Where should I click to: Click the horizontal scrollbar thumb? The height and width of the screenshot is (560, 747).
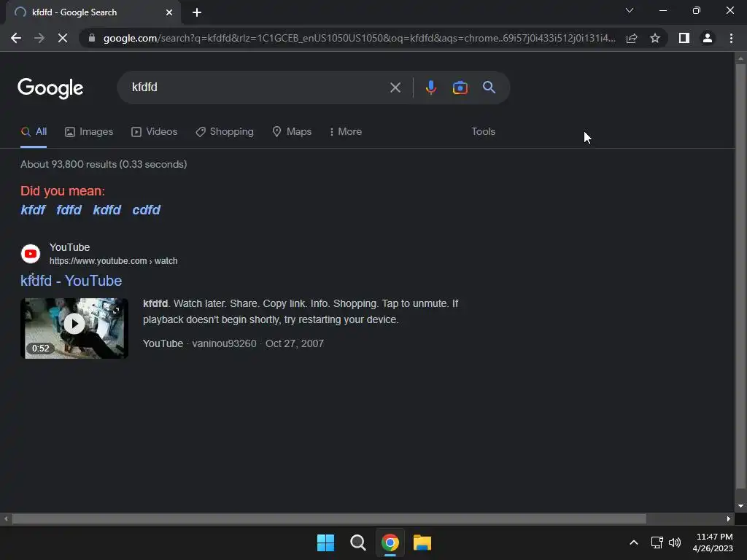pyautogui.click(x=329, y=518)
